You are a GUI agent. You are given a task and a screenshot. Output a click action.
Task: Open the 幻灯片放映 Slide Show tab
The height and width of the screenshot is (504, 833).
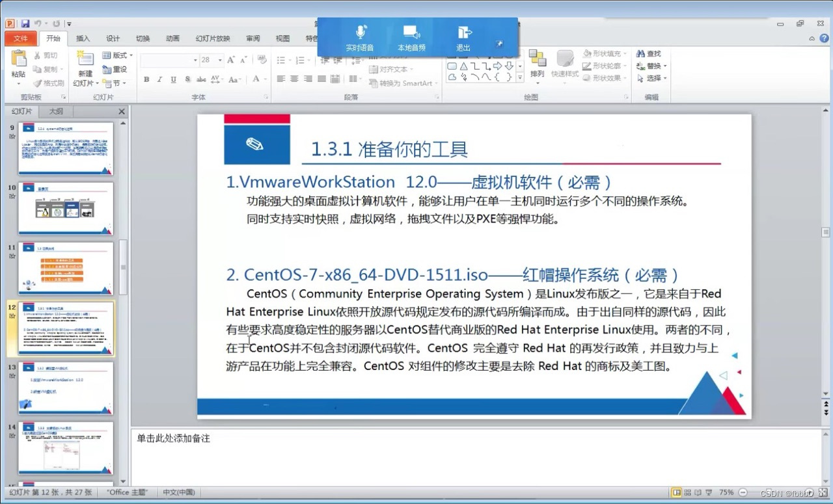(213, 38)
